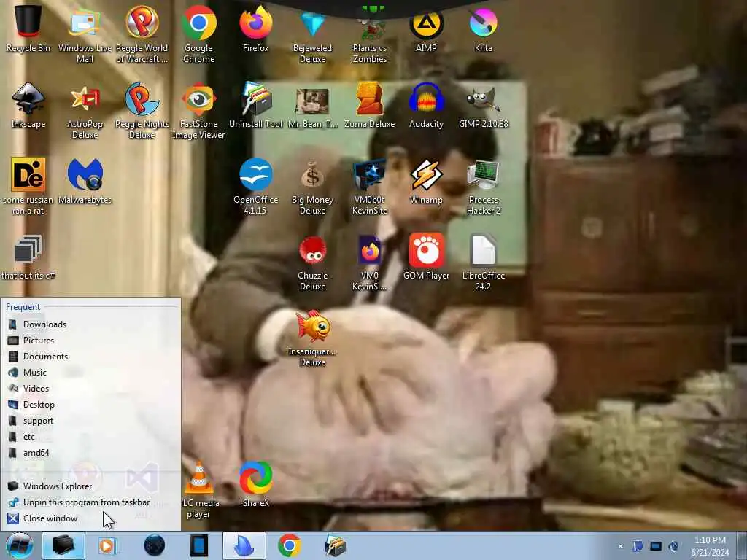Open AstroPop Deluxe shortcut

point(85,111)
